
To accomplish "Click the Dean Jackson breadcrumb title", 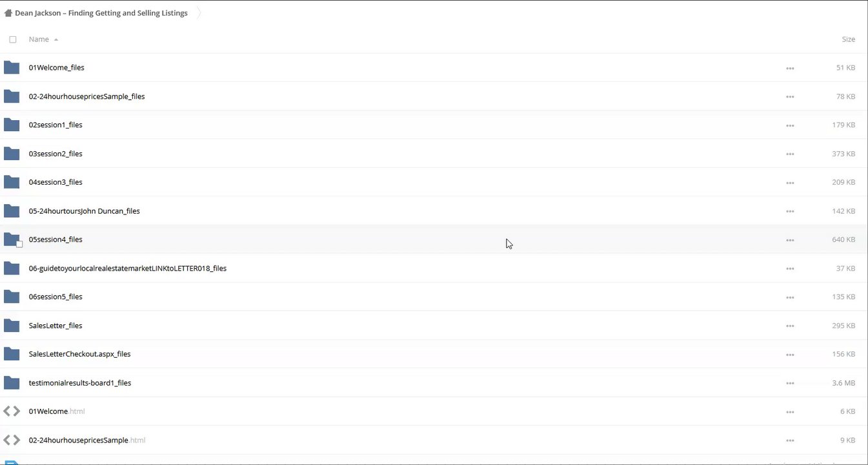I will tap(101, 13).
